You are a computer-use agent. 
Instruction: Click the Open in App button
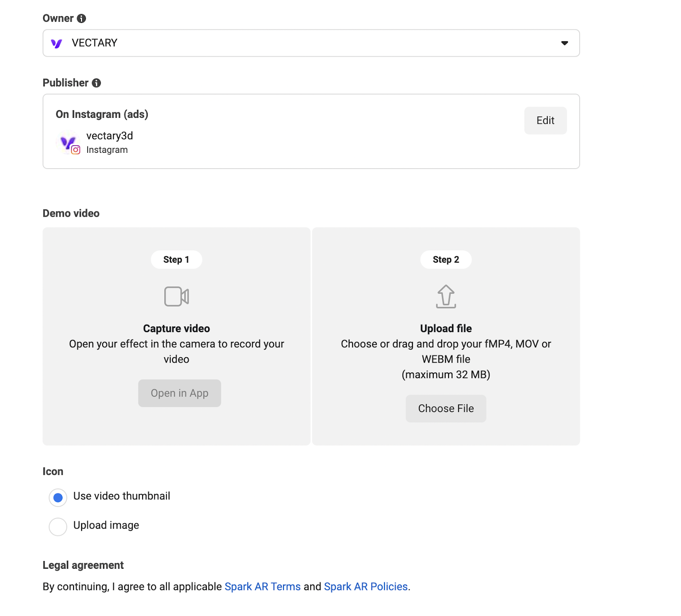pyautogui.click(x=179, y=393)
